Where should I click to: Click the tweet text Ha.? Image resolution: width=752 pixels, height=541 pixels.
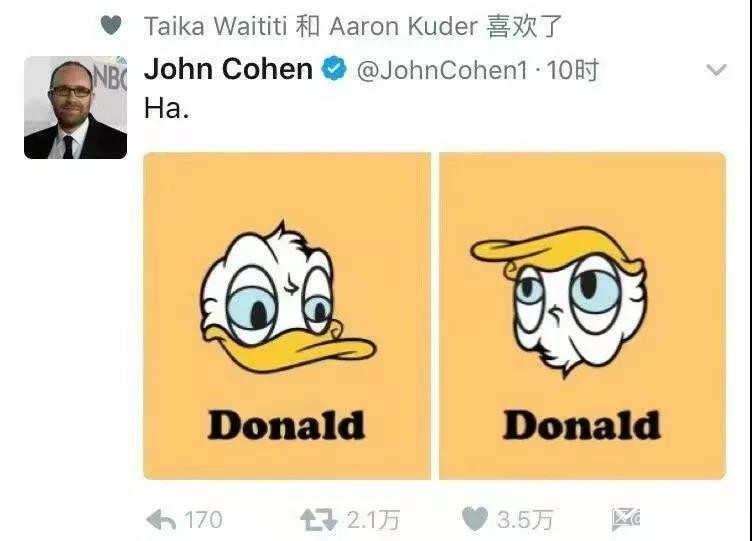(x=166, y=108)
